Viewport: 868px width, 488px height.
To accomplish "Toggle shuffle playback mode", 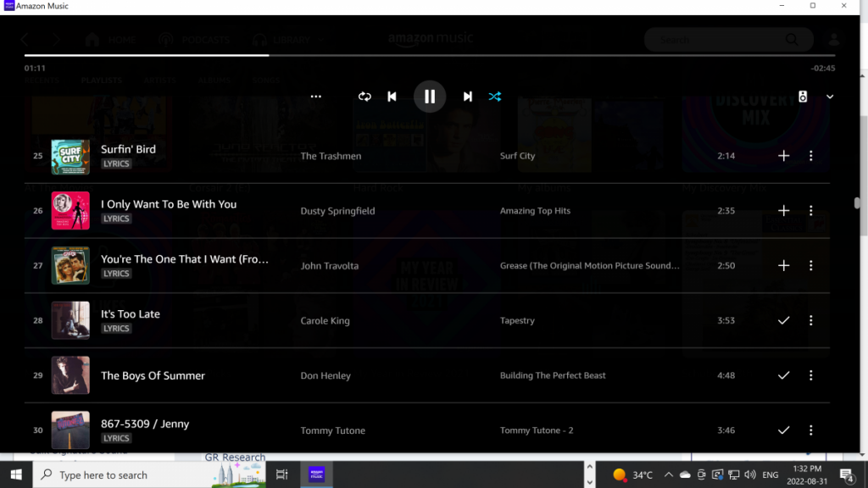I will tap(495, 97).
